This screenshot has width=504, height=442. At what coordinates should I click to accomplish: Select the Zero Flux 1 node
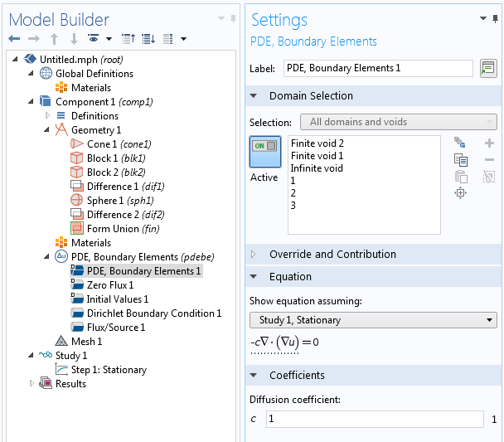click(109, 285)
